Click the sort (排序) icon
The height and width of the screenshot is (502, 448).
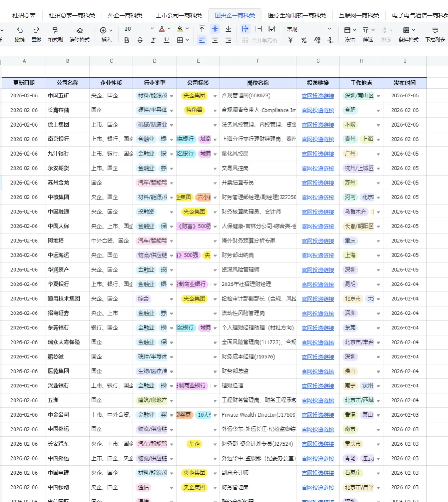[384, 30]
